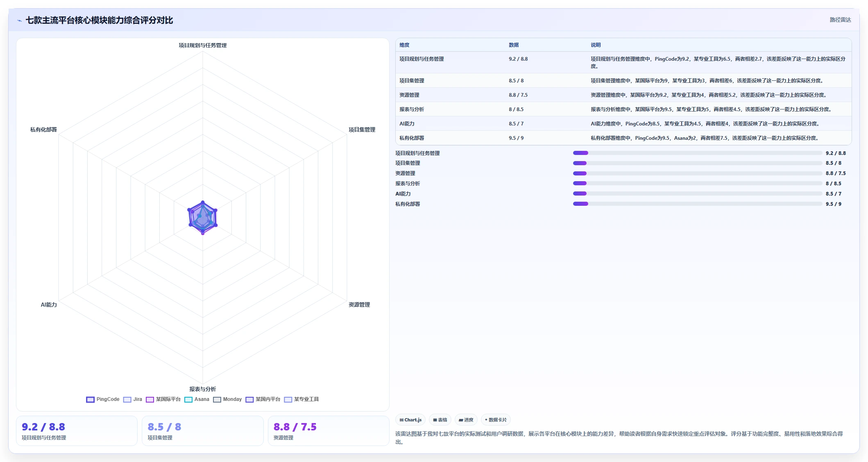This screenshot has width=868, height=462.
Task: Toggle the Monday legend entry
Action: 227,399
